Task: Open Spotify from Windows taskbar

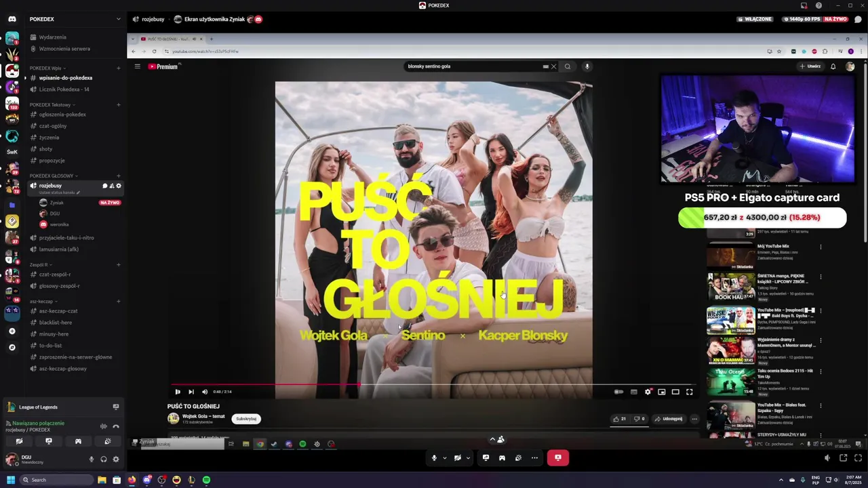Action: (206, 480)
